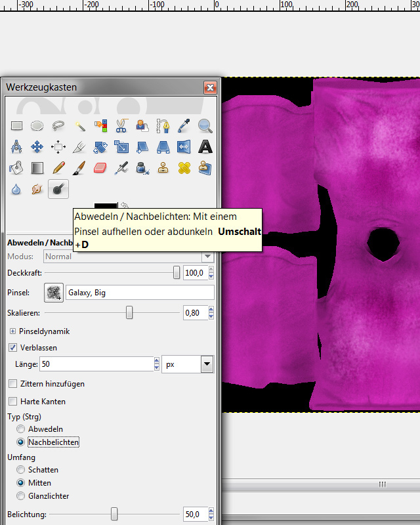Viewport: 420px width, 525px height.
Task: Select the Abwedeln radio button
Action: tap(21, 429)
